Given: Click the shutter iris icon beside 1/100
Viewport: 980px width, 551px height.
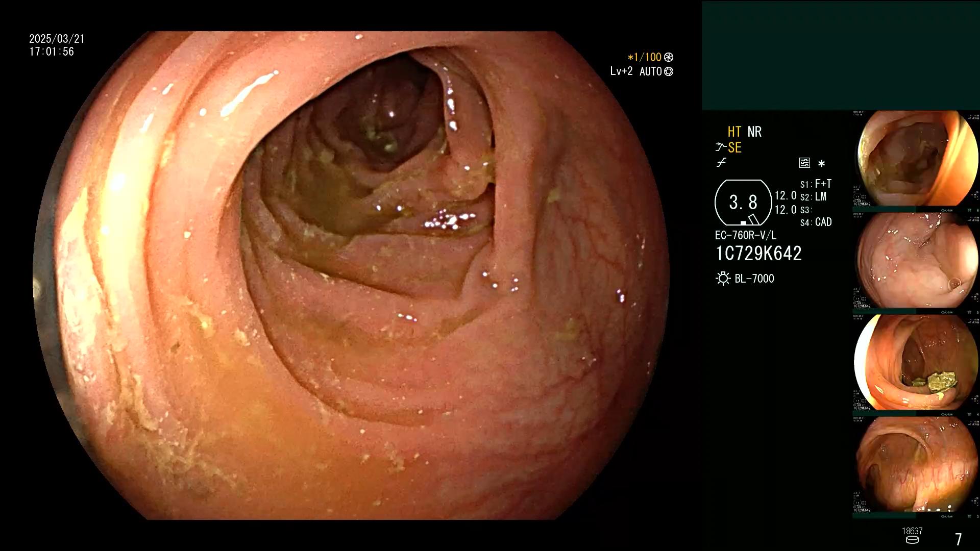Looking at the screenshot, I should pos(669,57).
